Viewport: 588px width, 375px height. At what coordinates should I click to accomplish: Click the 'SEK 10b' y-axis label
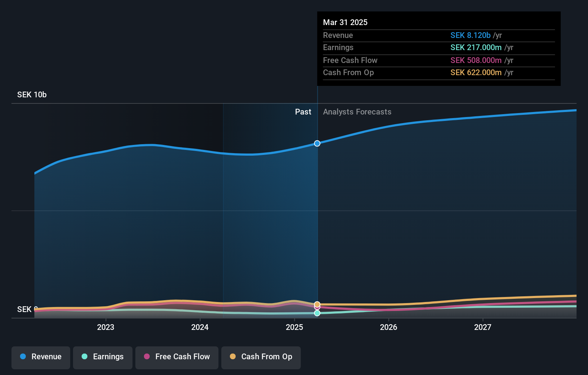(32, 95)
